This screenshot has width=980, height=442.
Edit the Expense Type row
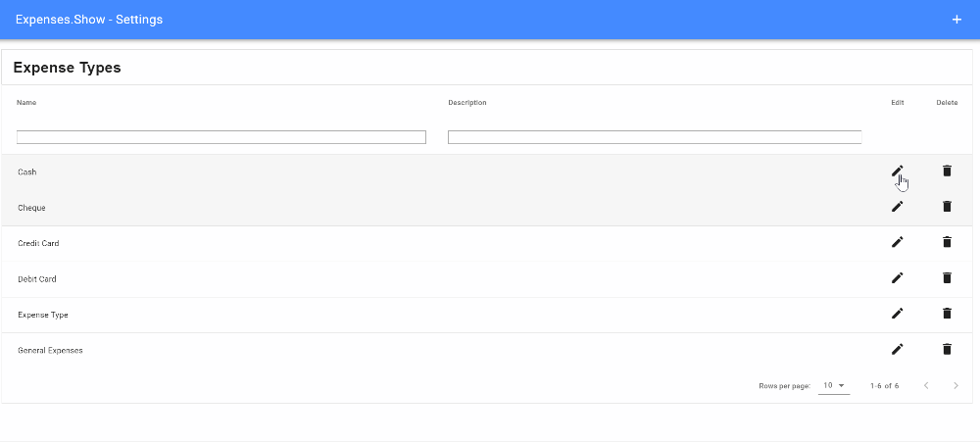897,314
